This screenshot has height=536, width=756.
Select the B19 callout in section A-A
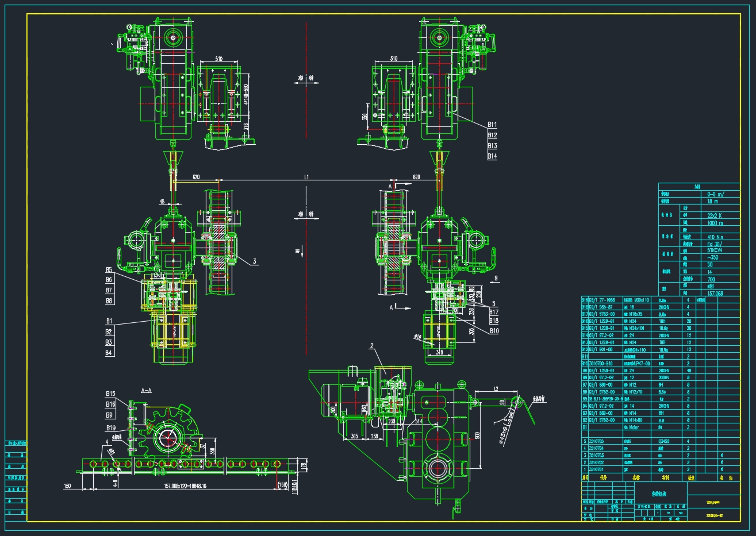point(111,428)
